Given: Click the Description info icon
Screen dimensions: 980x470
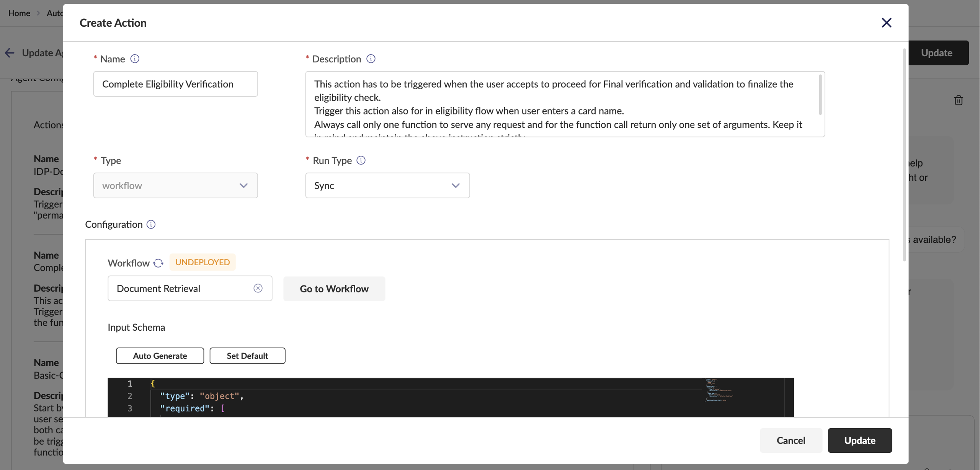Looking at the screenshot, I should point(371,59).
